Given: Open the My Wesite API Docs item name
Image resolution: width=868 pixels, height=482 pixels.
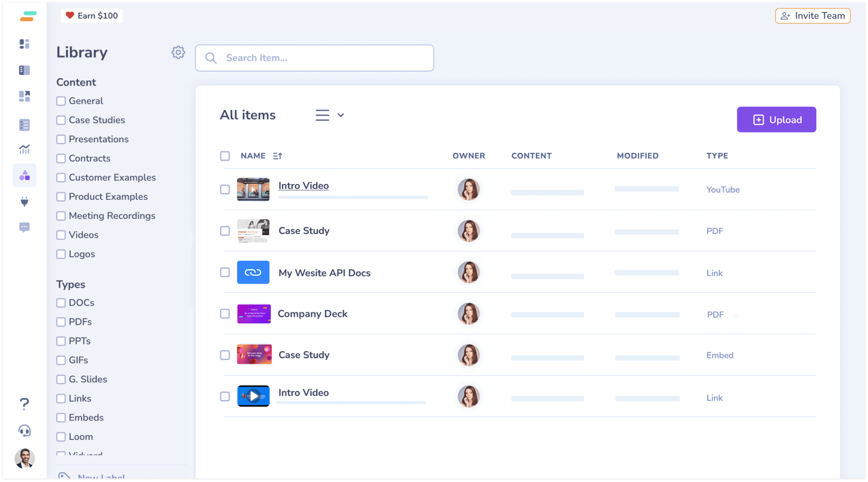Looking at the screenshot, I should (x=325, y=273).
